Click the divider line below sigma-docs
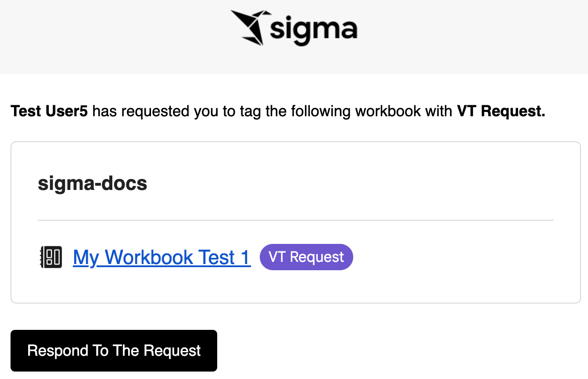Screen dimensions: 588x379 (x=295, y=220)
